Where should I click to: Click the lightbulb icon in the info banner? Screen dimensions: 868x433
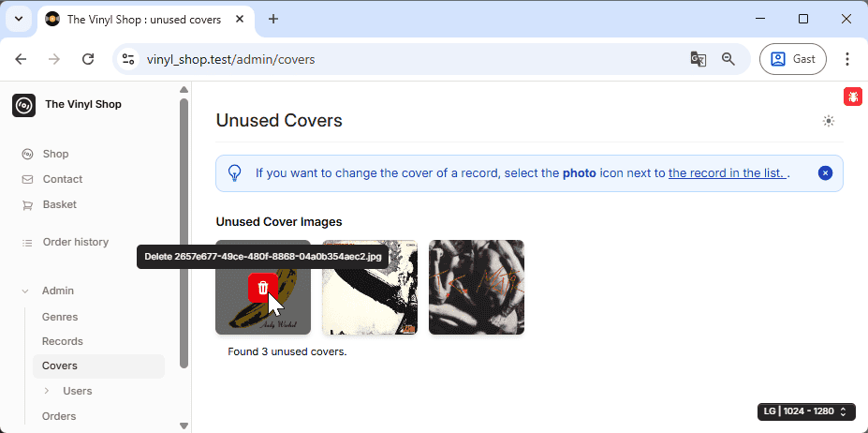(235, 173)
